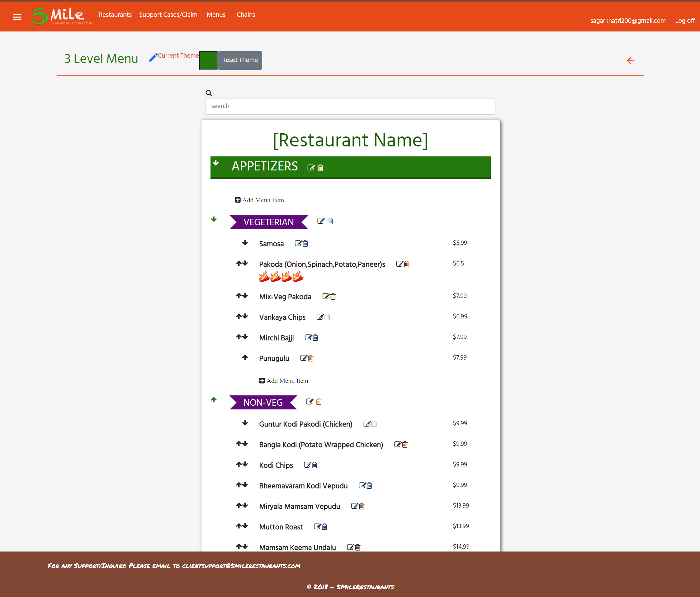The image size is (700, 597).
Task: Click the Menus navigation item
Action: click(216, 15)
